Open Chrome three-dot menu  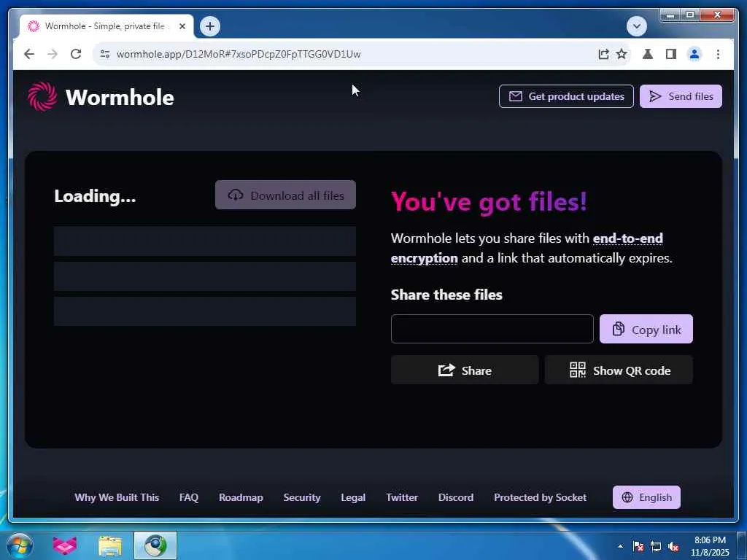(718, 54)
